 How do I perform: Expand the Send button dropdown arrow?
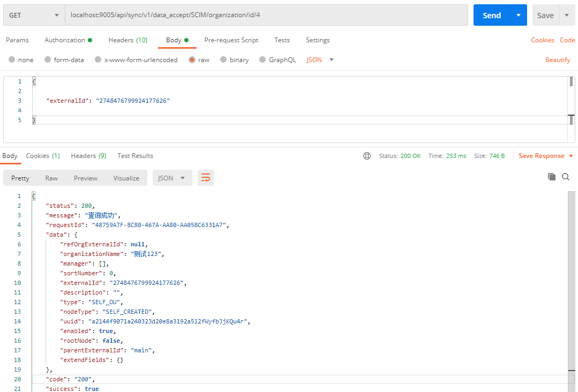coord(518,15)
